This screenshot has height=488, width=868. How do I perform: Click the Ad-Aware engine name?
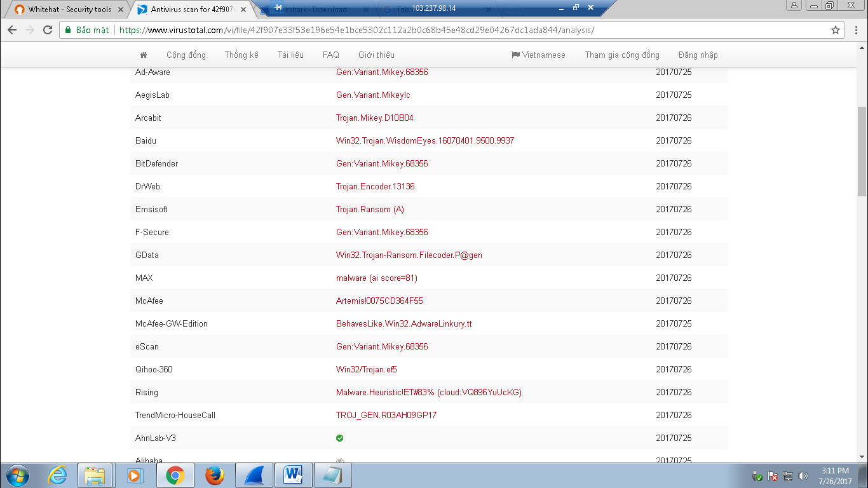click(153, 72)
